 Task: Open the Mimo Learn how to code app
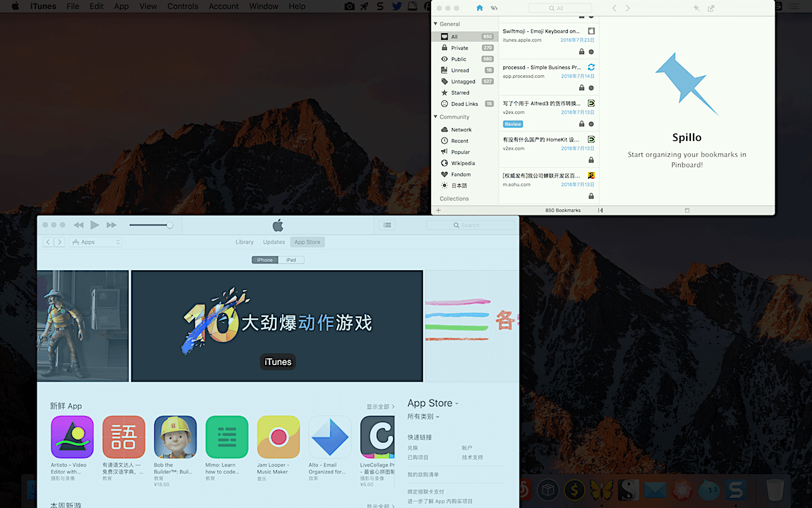pyautogui.click(x=227, y=437)
